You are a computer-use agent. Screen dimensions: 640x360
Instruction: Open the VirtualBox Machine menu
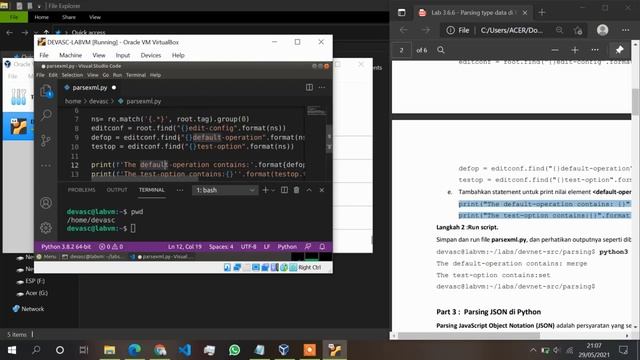(71, 55)
